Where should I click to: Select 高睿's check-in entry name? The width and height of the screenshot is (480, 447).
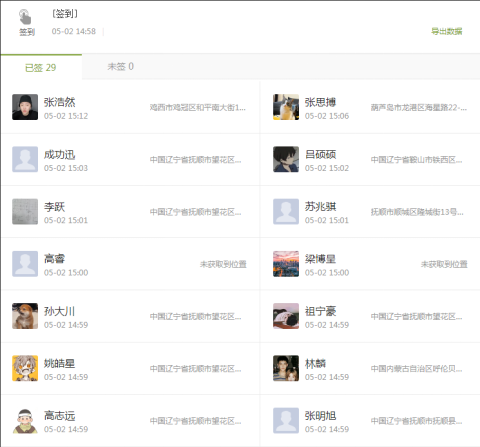pos(54,259)
